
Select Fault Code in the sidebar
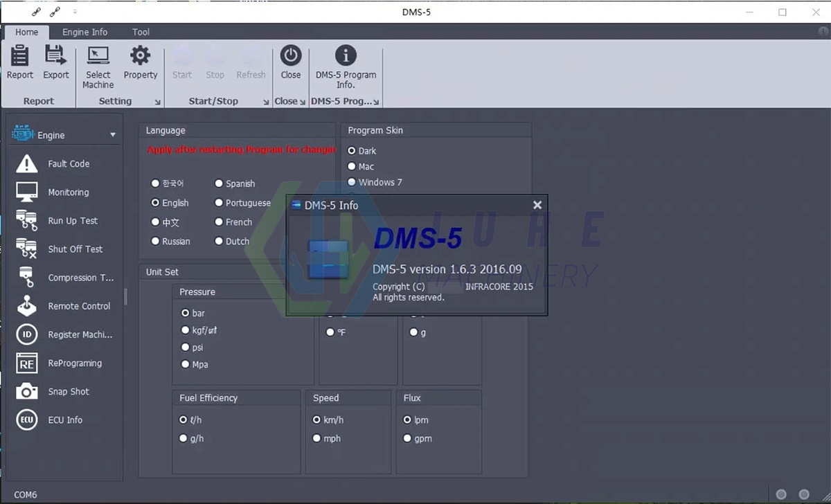point(69,163)
